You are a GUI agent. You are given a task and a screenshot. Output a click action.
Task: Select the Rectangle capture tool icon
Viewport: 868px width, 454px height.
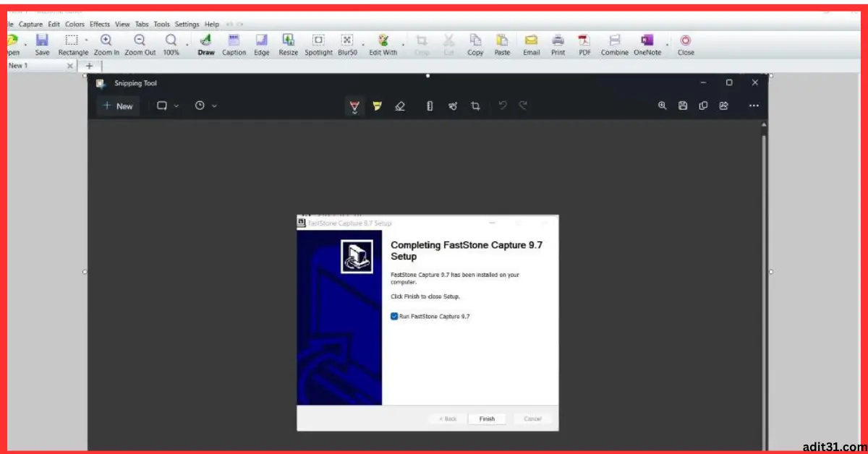72,40
